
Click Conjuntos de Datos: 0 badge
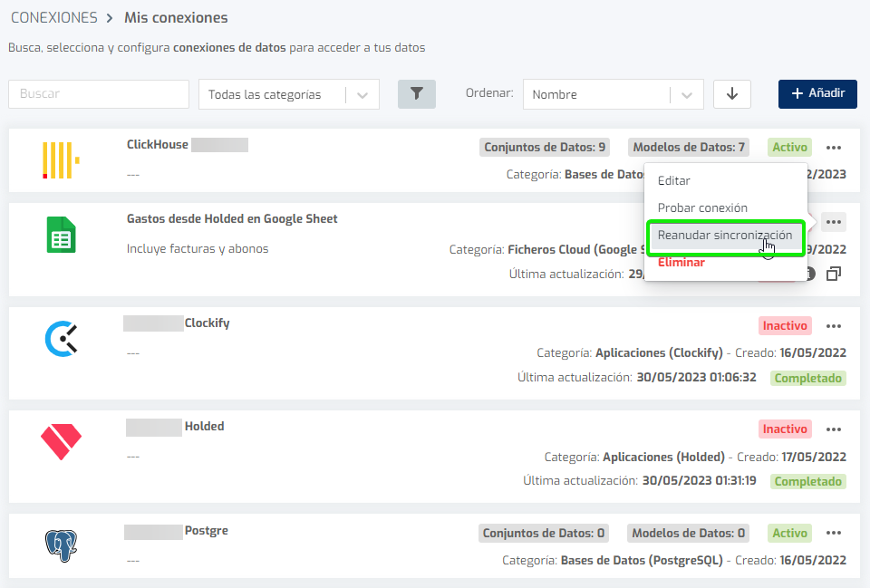coord(543,534)
